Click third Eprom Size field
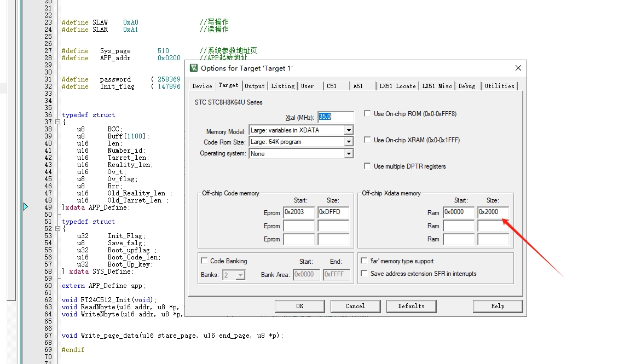Screen dimensions: 636x364 tap(333, 239)
